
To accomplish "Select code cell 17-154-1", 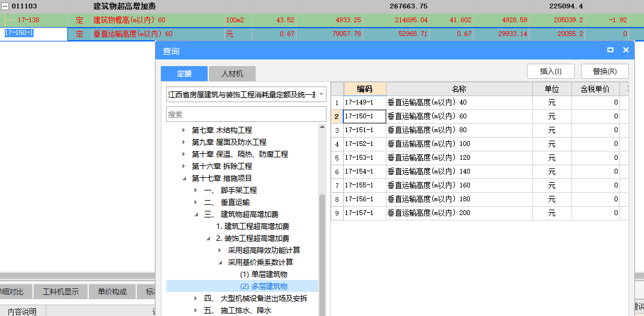I will click(365, 172).
